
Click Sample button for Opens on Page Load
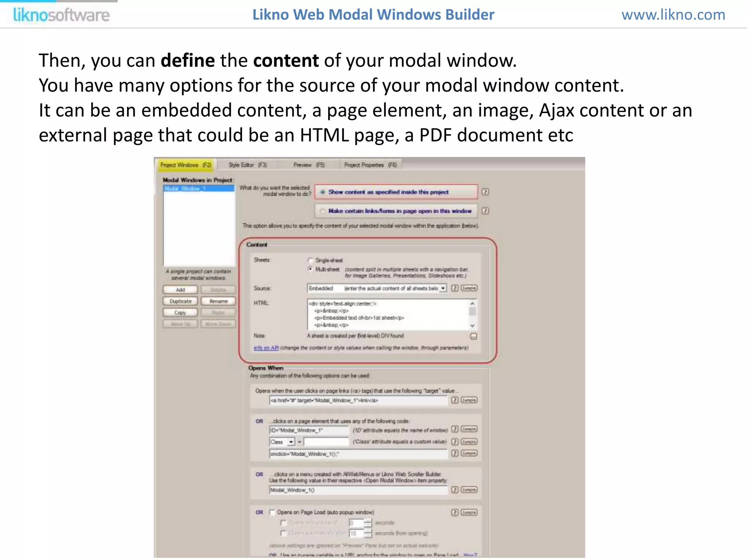pyautogui.click(x=469, y=512)
